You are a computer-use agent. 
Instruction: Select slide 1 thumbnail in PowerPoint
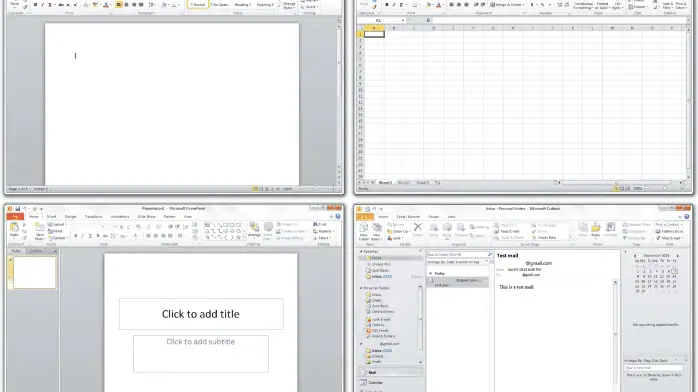click(35, 273)
